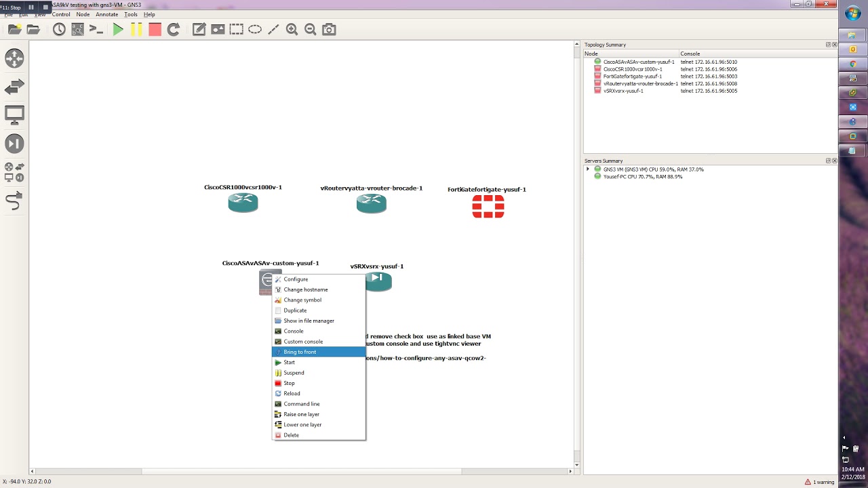Browse switches in the device sidebar
868x488 pixels.
pyautogui.click(x=14, y=87)
